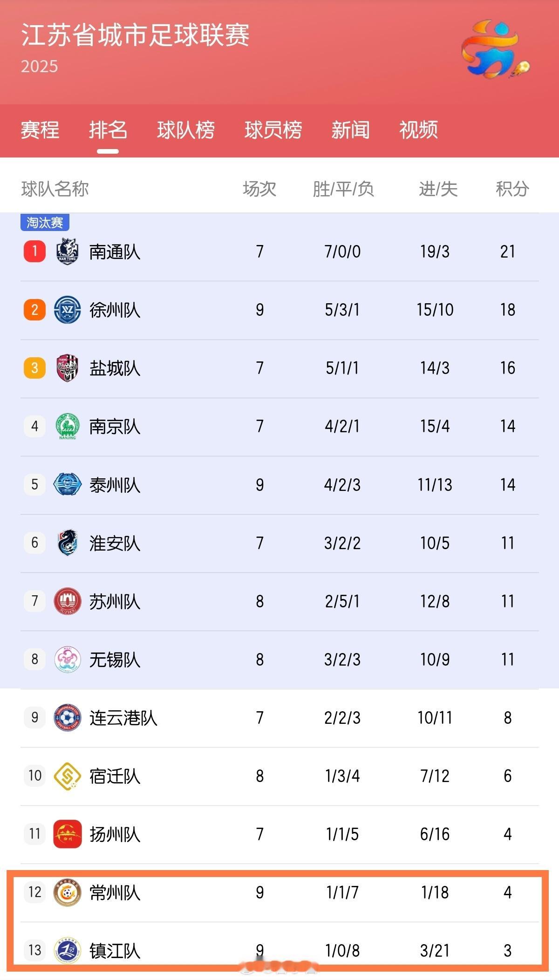Image resolution: width=559 pixels, height=980 pixels.
Task: Tap the 泰州队 team badge icon
Action: (x=68, y=484)
